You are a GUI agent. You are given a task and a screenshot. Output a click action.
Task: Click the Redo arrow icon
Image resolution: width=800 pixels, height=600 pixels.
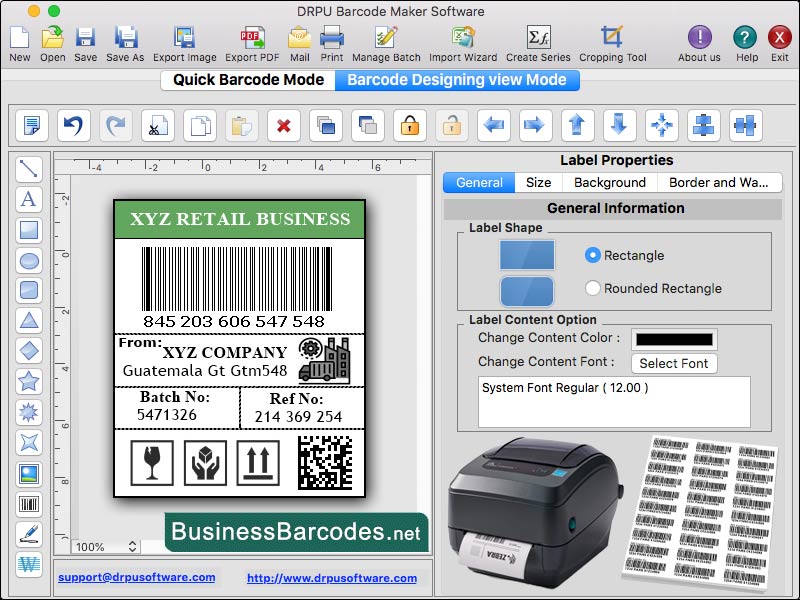[116, 125]
